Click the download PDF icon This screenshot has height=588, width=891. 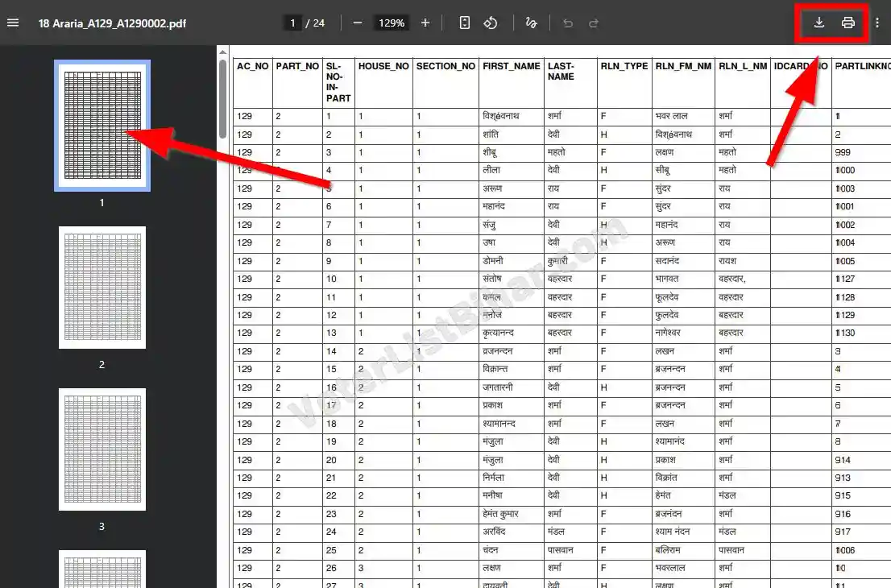(x=818, y=23)
